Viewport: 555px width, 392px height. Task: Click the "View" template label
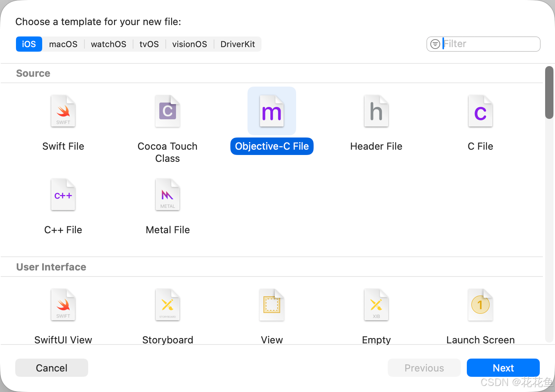coord(272,340)
